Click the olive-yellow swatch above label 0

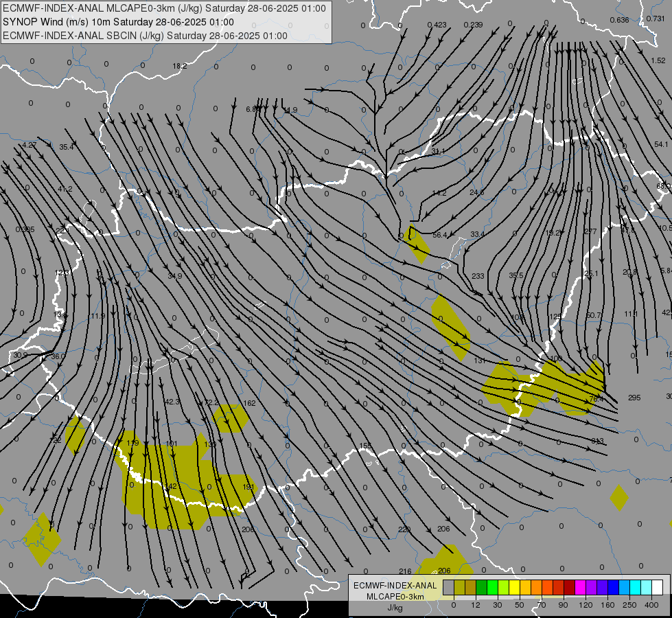coord(459,588)
